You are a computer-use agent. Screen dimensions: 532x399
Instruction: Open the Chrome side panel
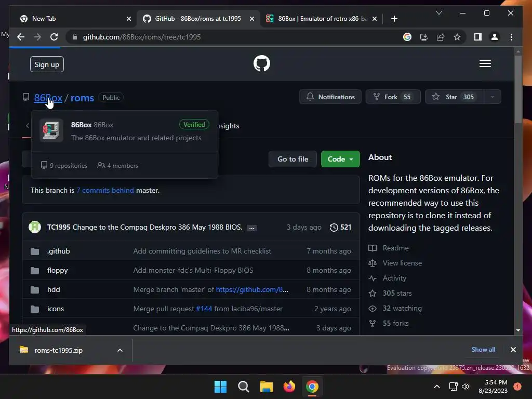click(x=478, y=37)
